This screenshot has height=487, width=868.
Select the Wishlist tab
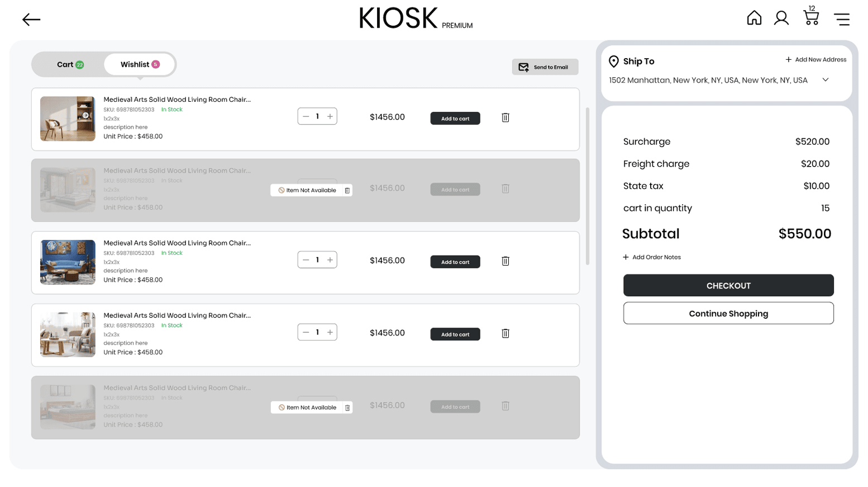click(x=140, y=65)
